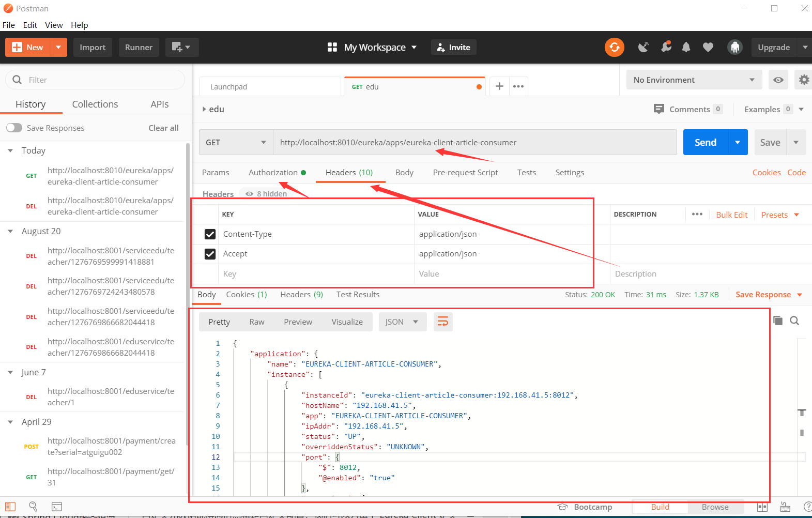Open the Presets dropdown
812x518 pixels.
[780, 215]
